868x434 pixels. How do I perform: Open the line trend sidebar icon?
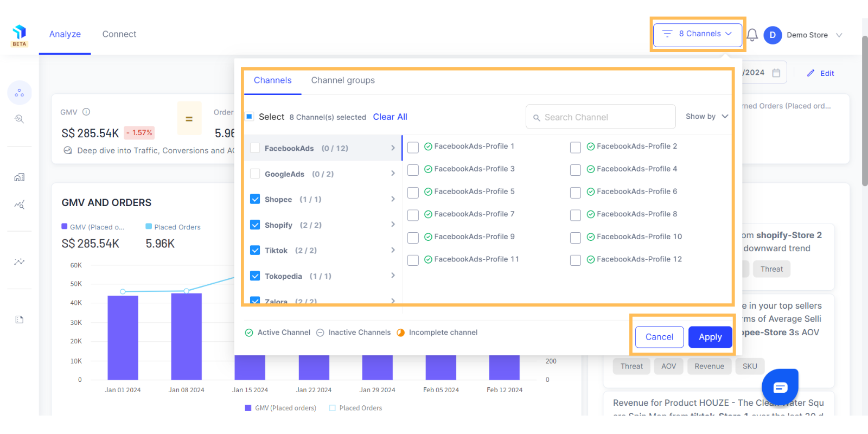pyautogui.click(x=20, y=261)
